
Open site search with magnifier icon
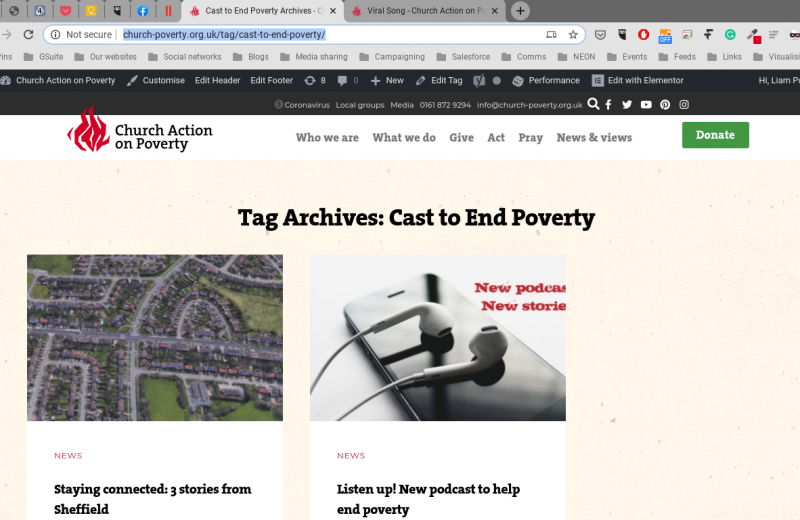(x=593, y=104)
